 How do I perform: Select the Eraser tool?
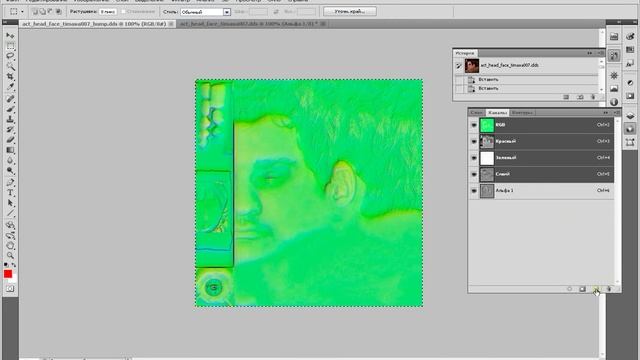[10, 140]
